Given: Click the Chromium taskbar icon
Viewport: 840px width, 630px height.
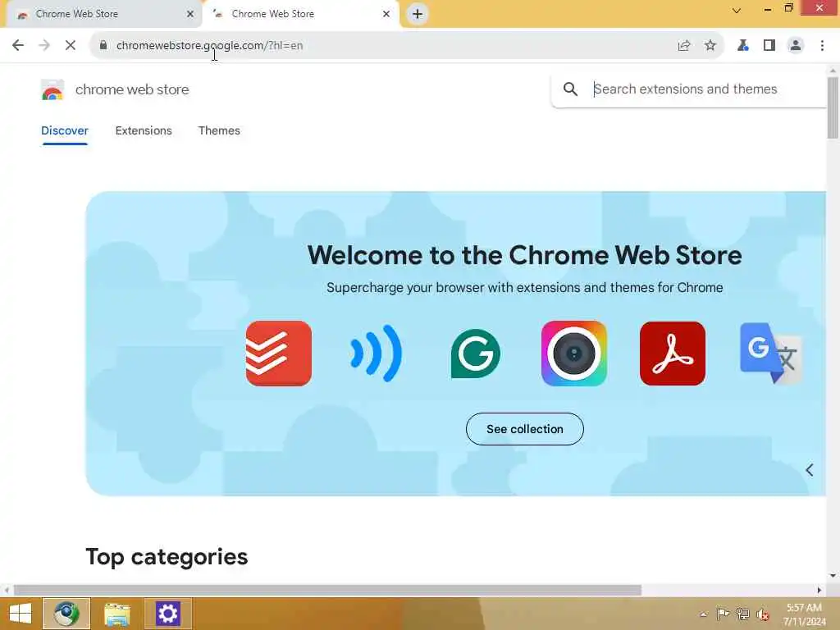Looking at the screenshot, I should (x=66, y=614).
